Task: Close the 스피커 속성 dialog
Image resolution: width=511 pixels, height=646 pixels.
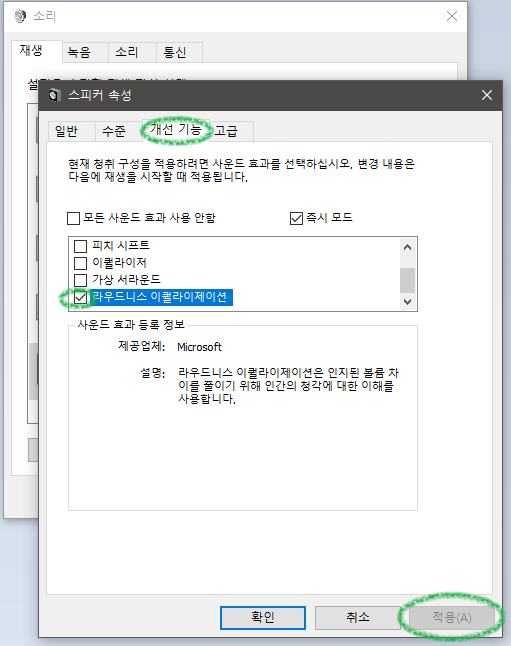Action: [487, 95]
